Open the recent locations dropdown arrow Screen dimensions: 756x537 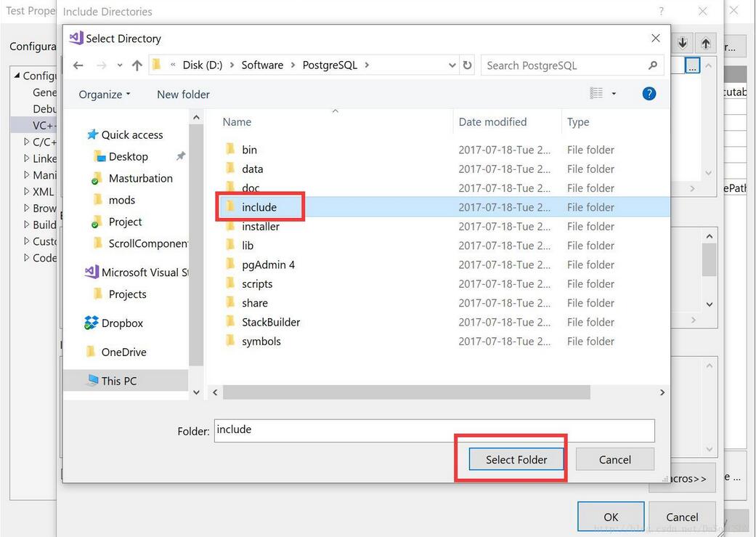tap(120, 65)
